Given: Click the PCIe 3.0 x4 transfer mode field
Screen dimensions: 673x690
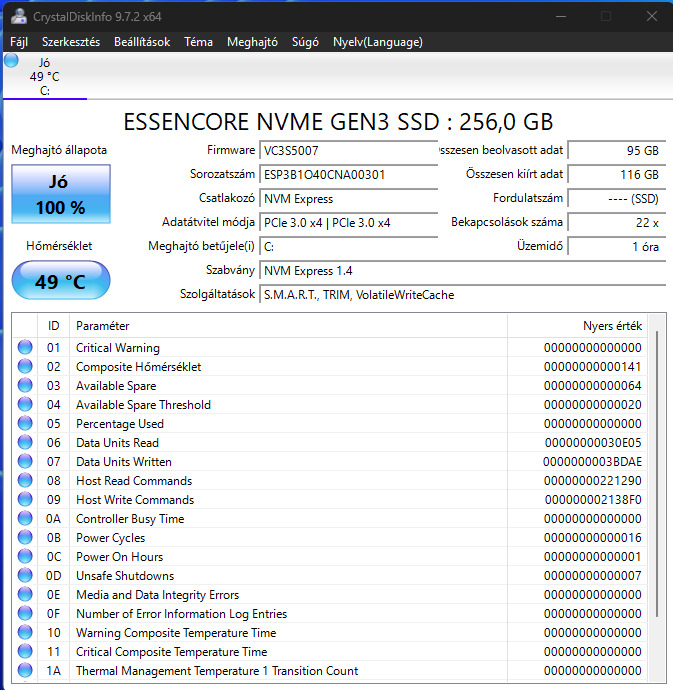Looking at the screenshot, I should click(x=349, y=223).
